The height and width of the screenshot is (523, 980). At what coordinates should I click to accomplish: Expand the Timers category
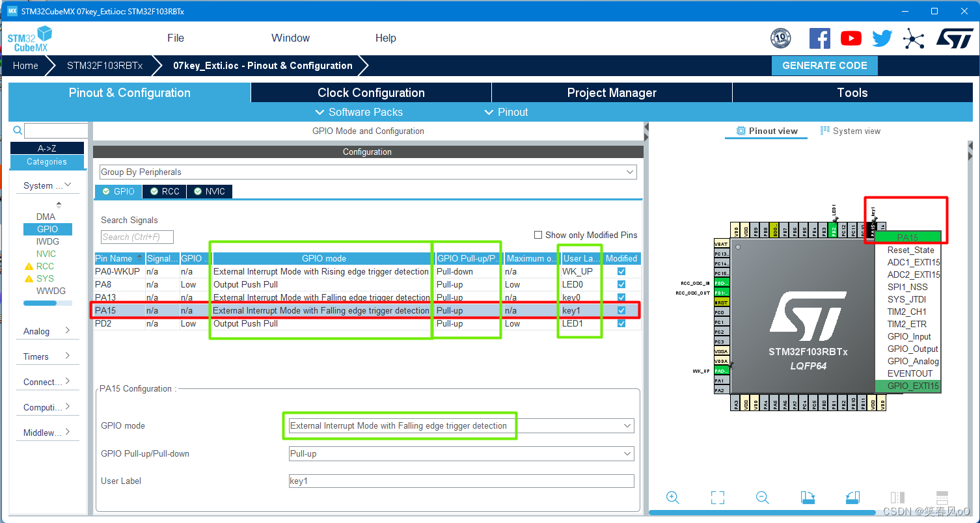click(48, 356)
